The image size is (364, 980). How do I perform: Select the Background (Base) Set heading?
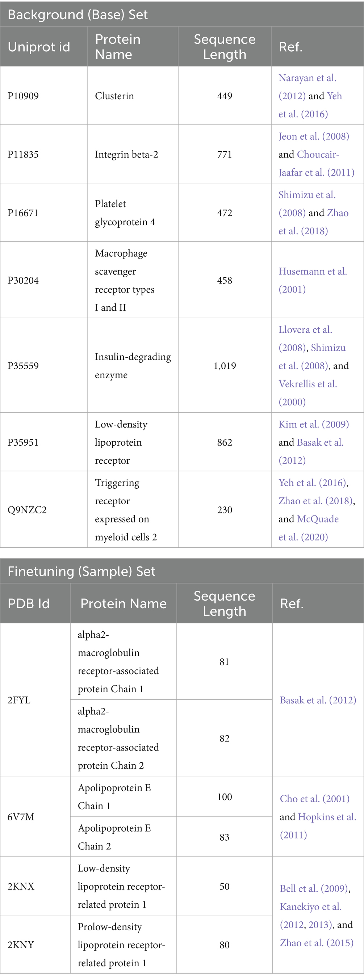coord(78,14)
